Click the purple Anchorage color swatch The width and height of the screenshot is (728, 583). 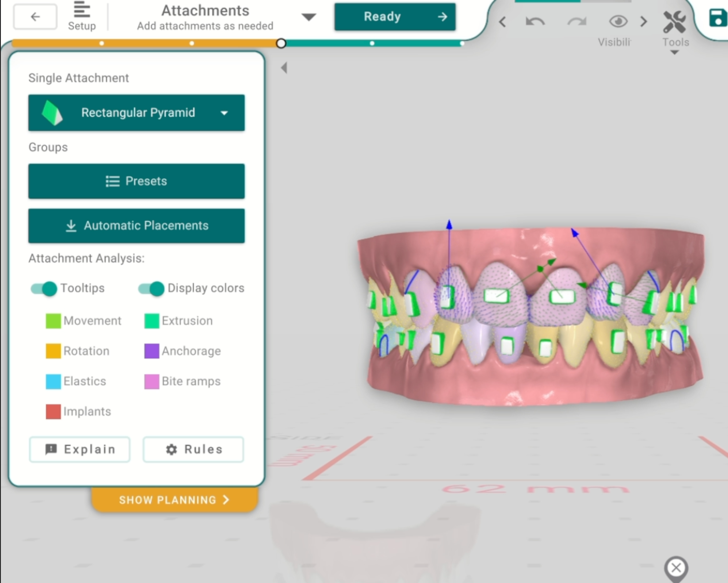[x=152, y=351]
